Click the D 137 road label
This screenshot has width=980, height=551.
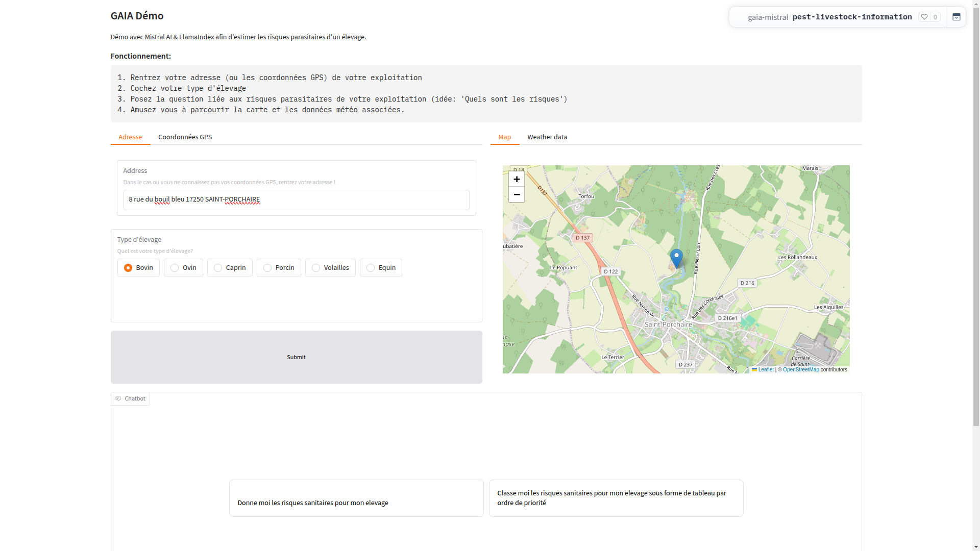tap(582, 238)
